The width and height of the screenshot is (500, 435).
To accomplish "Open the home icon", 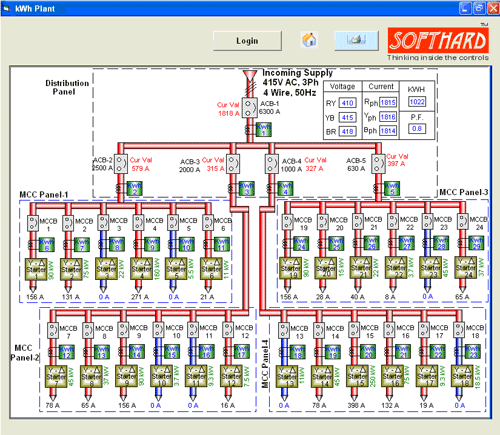I will (x=309, y=40).
